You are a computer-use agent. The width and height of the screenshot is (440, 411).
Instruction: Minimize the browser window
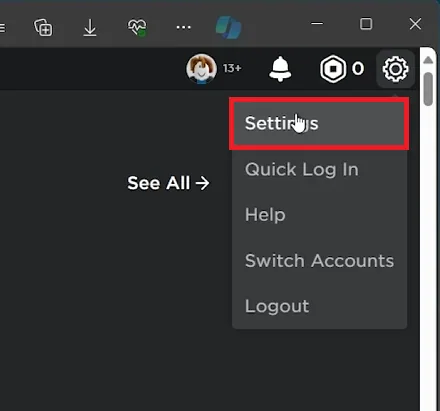point(317,24)
